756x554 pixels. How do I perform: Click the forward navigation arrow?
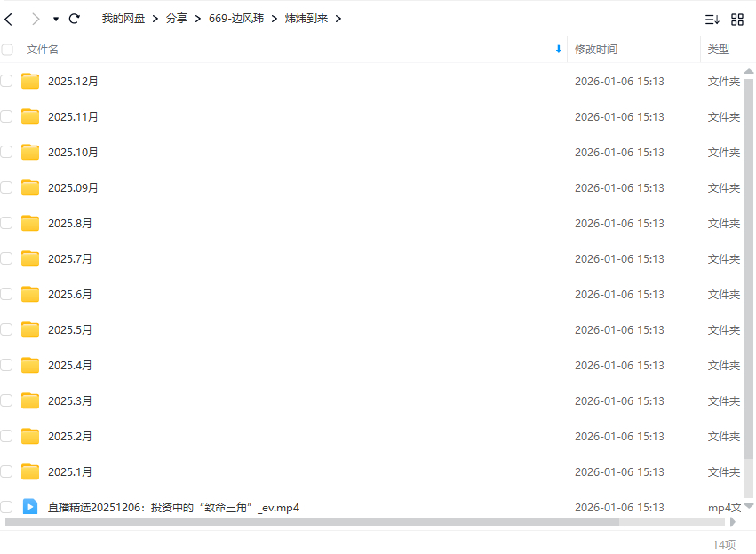(36, 19)
